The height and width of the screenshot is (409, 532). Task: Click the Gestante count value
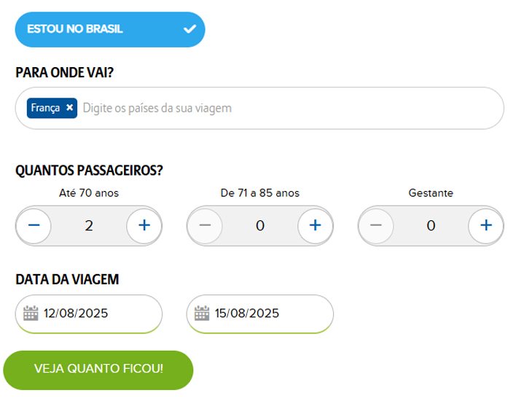(431, 225)
